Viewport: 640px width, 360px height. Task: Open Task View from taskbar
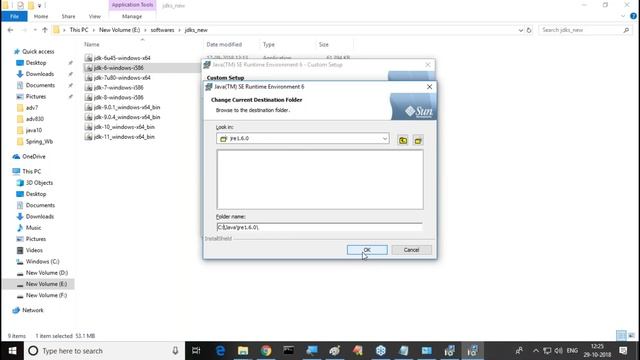[x=196, y=351]
